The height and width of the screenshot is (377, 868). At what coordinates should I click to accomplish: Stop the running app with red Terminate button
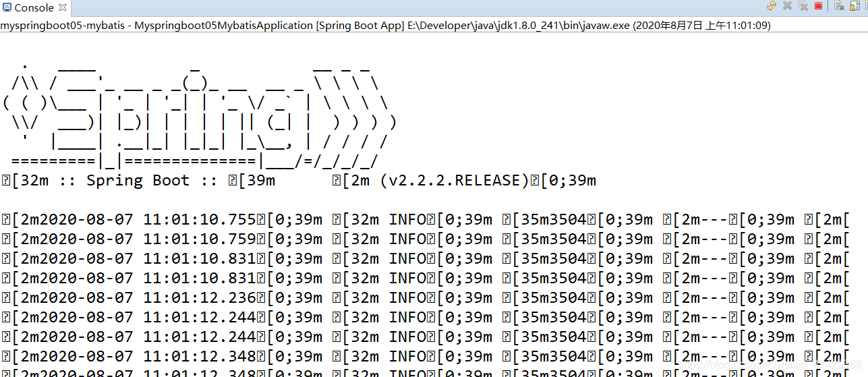(818, 6)
